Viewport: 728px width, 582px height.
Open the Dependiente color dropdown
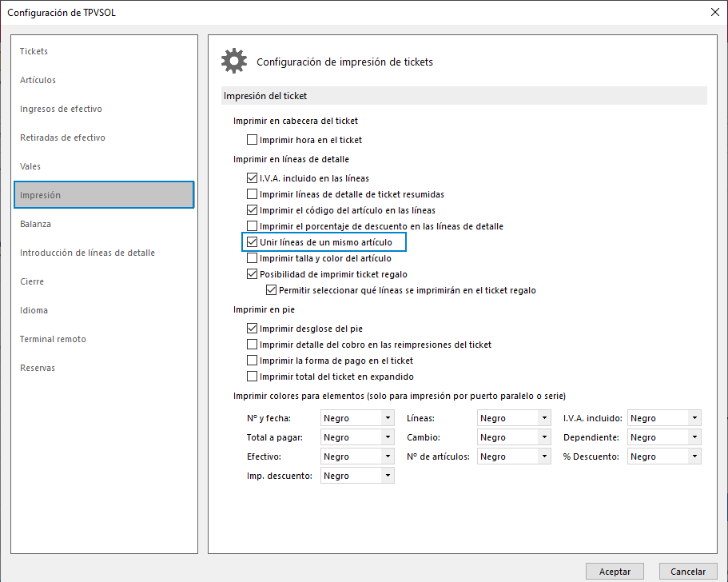[664, 437]
